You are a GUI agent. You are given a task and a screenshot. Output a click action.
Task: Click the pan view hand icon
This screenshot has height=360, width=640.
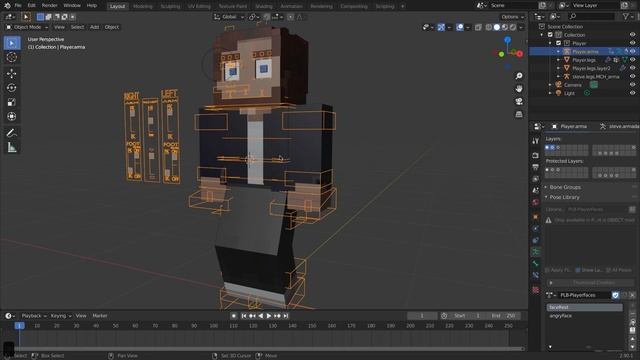519,89
